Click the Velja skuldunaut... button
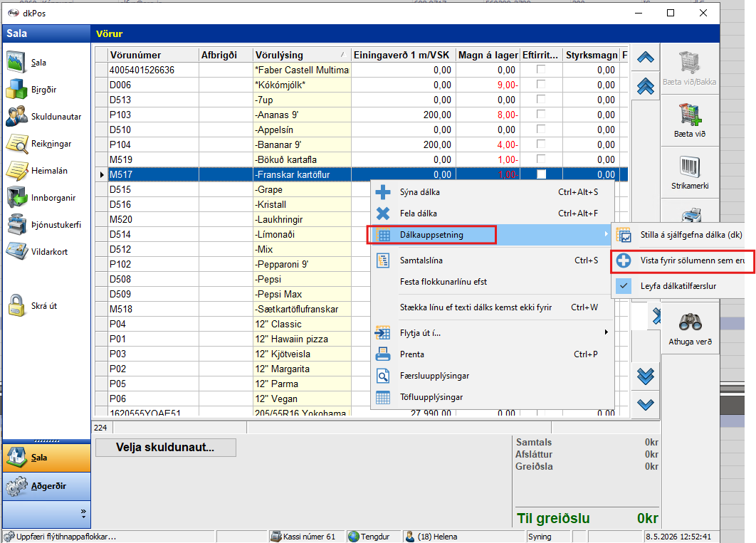The image size is (756, 543). click(x=165, y=447)
